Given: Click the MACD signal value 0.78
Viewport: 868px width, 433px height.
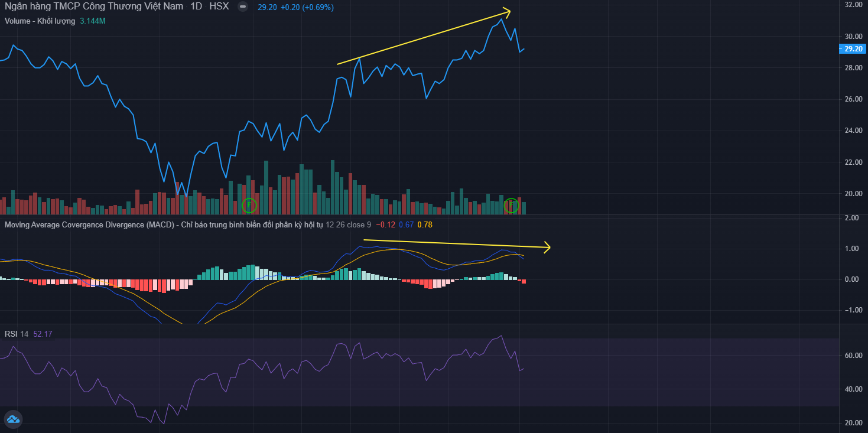Looking at the screenshot, I should 424,224.
